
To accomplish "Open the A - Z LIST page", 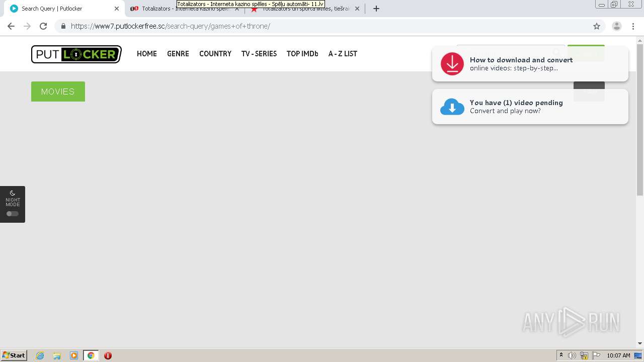I will [343, 54].
